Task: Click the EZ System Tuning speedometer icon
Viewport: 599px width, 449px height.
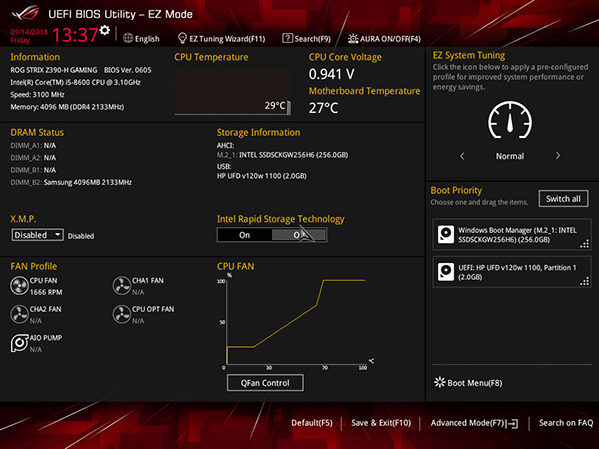Action: tap(510, 120)
